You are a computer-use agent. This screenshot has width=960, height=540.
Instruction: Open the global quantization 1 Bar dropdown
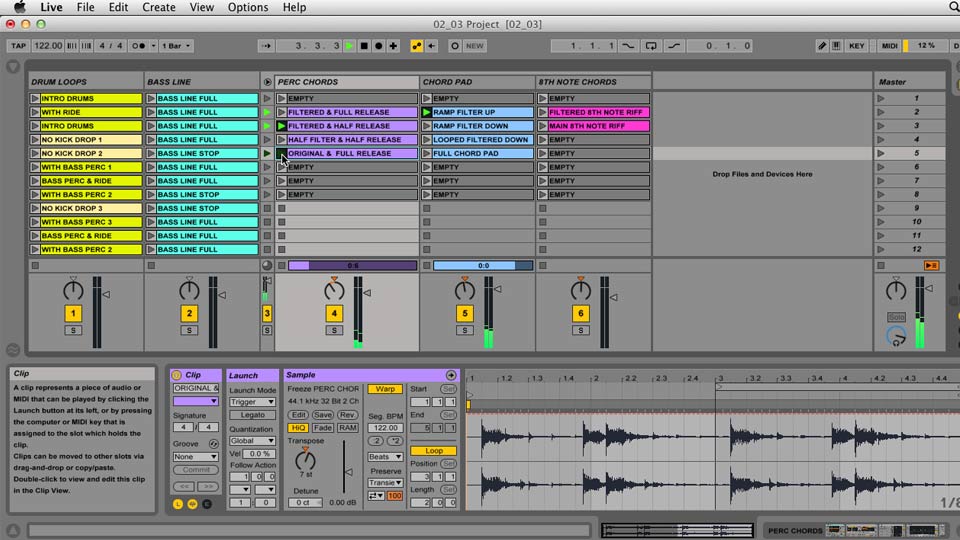pos(176,46)
